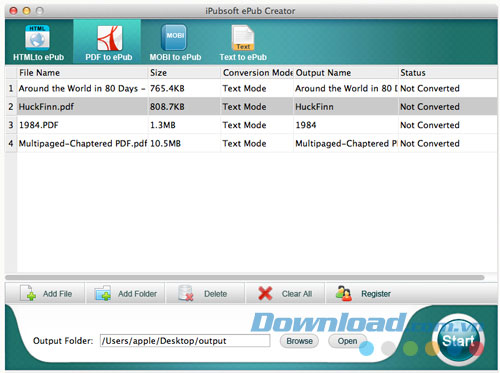Click the 10.5MB size cell
500x373 pixels.
pyautogui.click(x=165, y=143)
